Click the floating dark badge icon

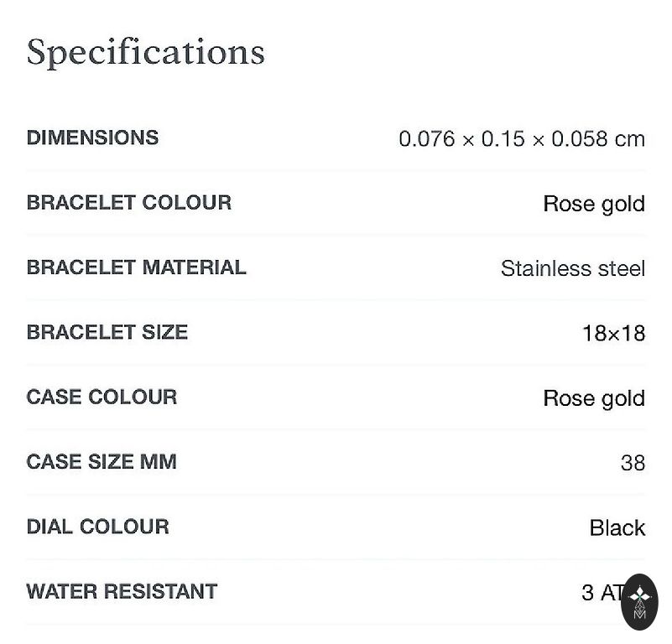(639, 601)
